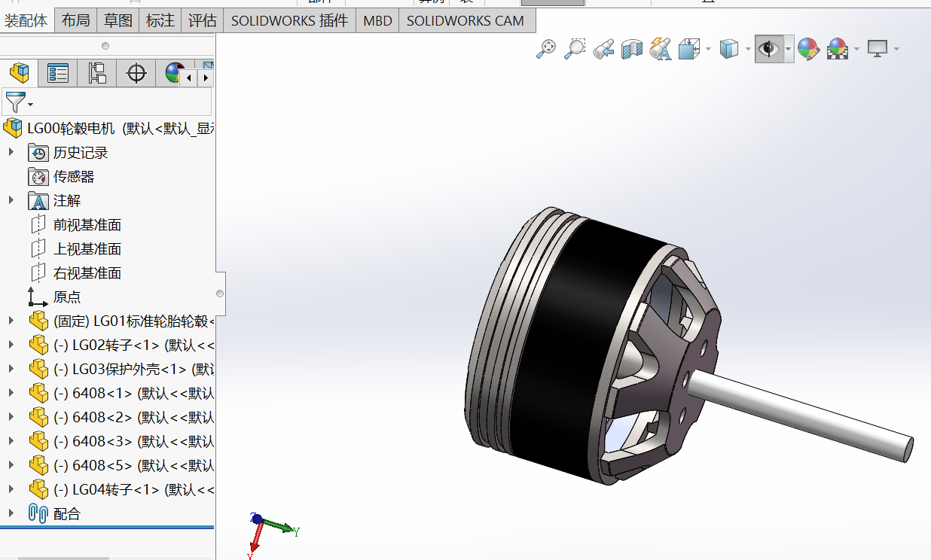Expand the 历史记录 tree node
931x560 pixels.
(x=11, y=152)
